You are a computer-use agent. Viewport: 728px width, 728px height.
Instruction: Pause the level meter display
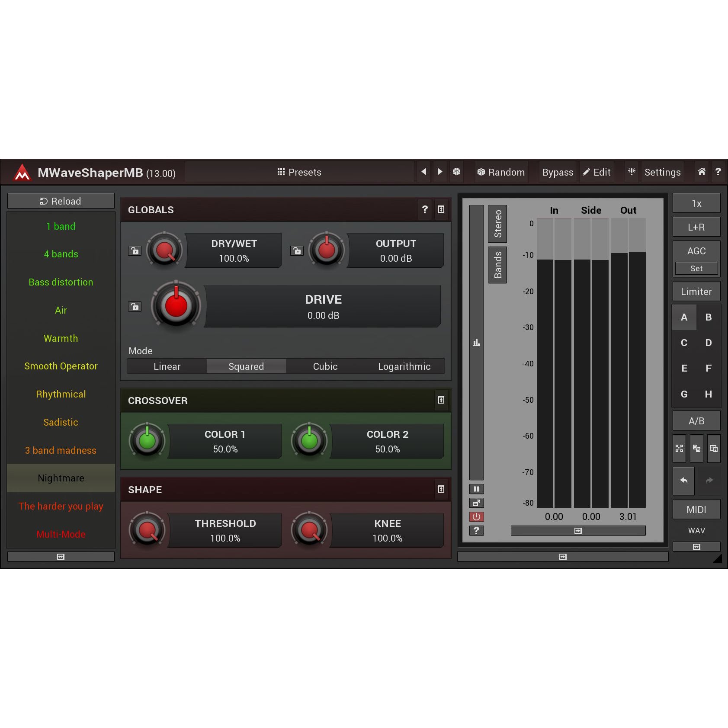476,489
